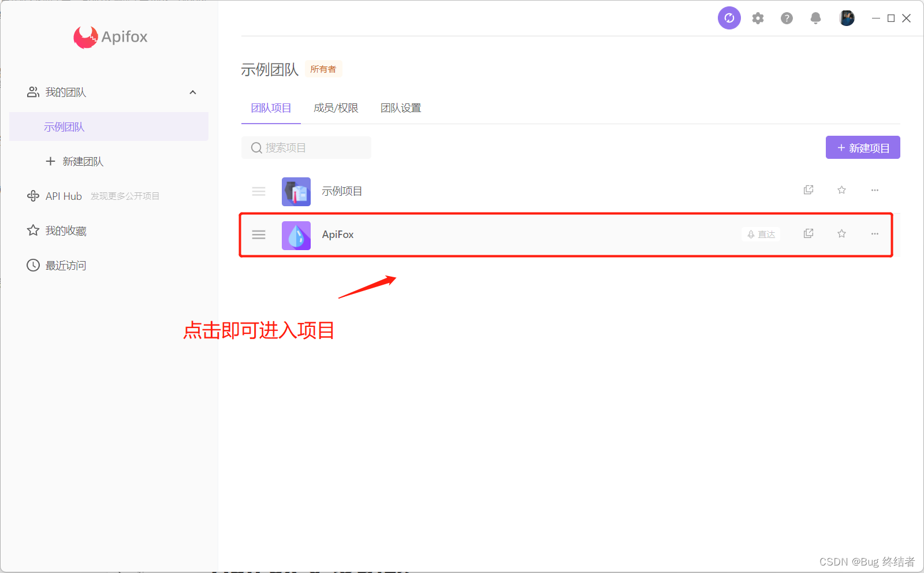Click drag handle of 示例项目 row
The image size is (924, 573).
259,191
